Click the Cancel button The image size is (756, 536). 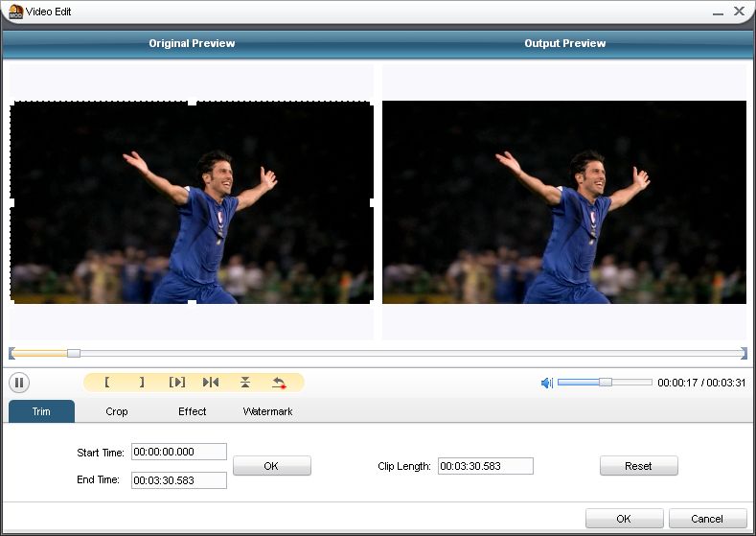(707, 519)
